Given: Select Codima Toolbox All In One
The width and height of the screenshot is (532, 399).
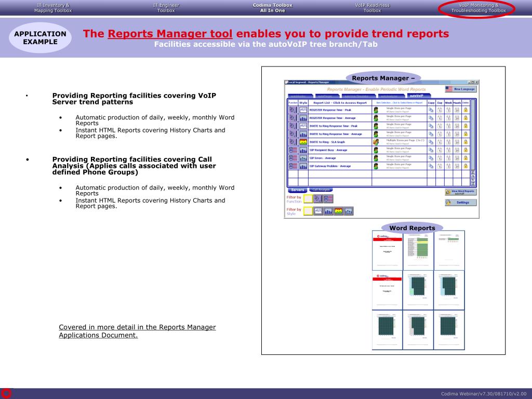Looking at the screenshot, I should click(x=272, y=8).
